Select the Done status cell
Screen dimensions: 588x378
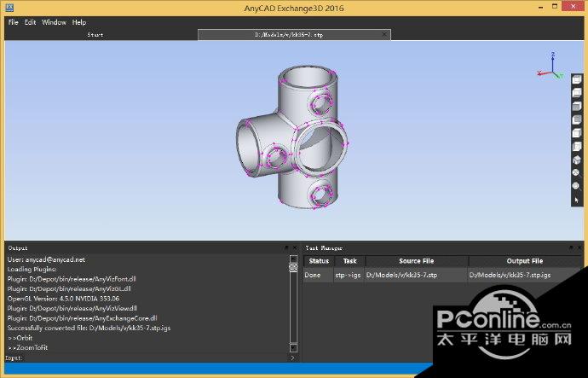coord(318,275)
